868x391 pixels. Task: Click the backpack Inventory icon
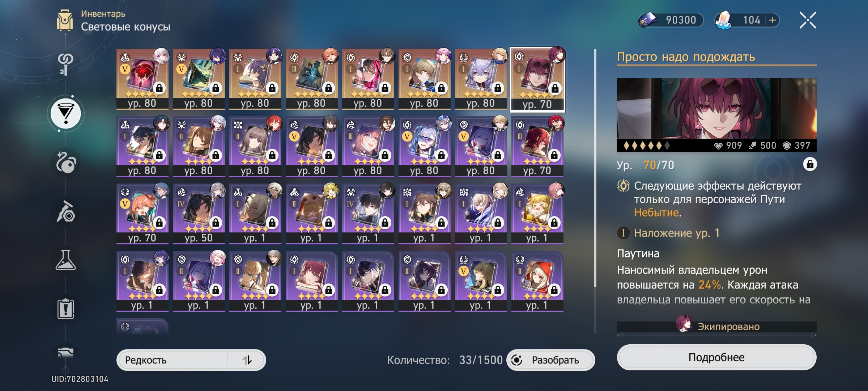pyautogui.click(x=65, y=20)
